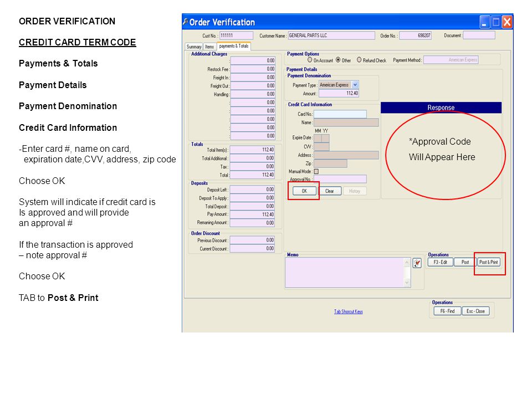Click the Total Deposit field
The image size is (532, 399).
(x=253, y=206)
